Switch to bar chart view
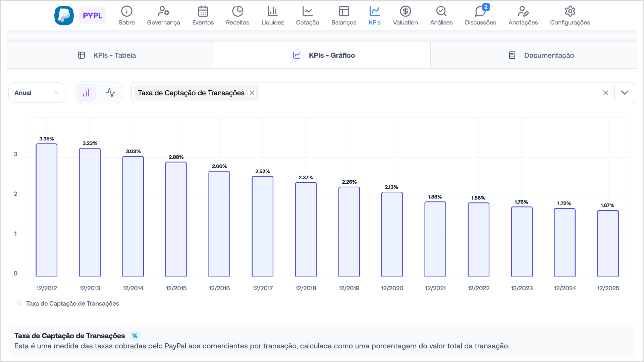The width and height of the screenshot is (644, 362). (87, 93)
